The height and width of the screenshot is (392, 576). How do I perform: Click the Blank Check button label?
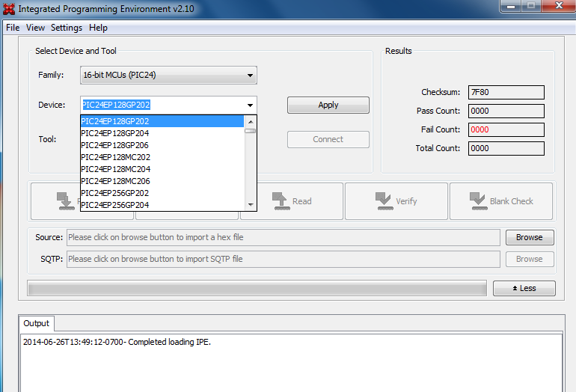click(512, 201)
